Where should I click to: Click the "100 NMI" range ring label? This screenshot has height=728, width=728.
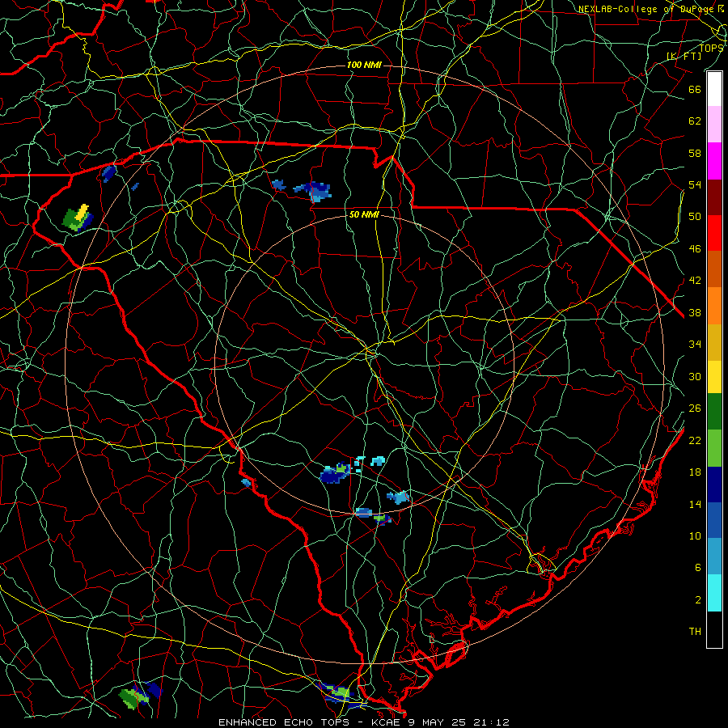[x=364, y=65]
